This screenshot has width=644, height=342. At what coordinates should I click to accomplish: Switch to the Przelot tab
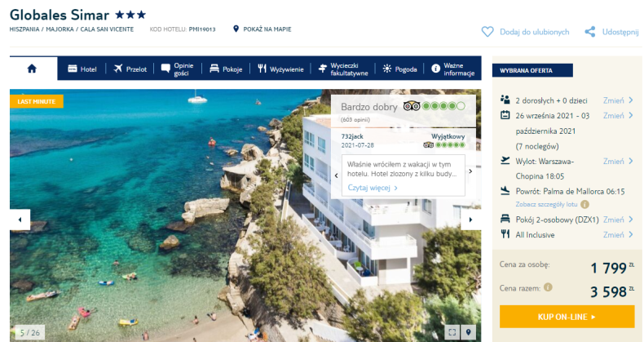pos(130,69)
